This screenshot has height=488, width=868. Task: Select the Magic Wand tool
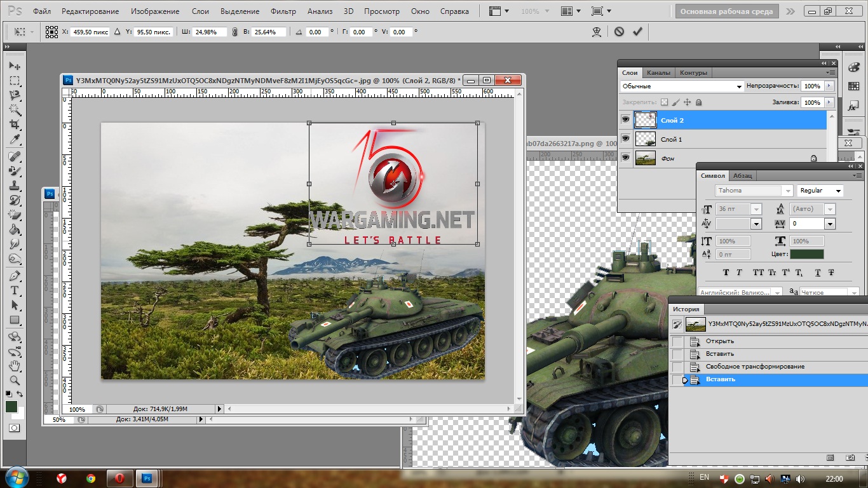coord(15,110)
